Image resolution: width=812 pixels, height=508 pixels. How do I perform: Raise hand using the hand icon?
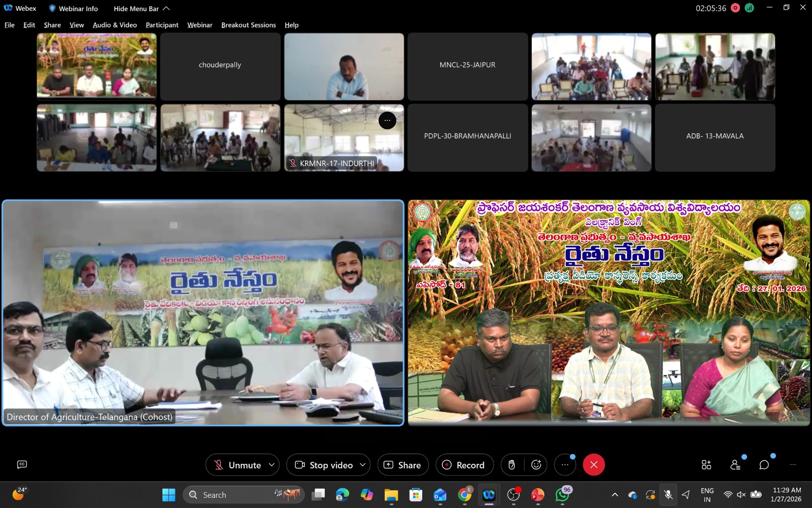512,465
